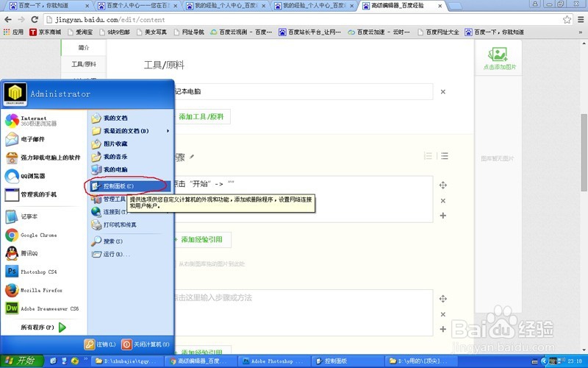588x368 pixels.
Task: Open taskbar 控制面板 window
Action: [347, 361]
